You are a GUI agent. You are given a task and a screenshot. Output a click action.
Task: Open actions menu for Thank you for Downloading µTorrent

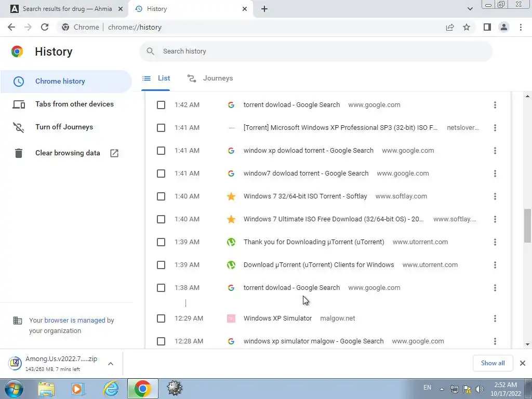click(495, 242)
